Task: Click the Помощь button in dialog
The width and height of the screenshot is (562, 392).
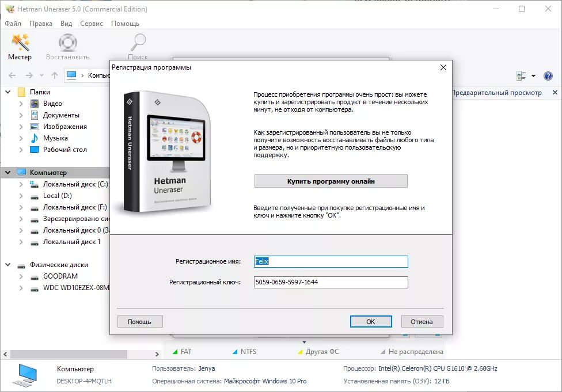Action: click(x=140, y=321)
